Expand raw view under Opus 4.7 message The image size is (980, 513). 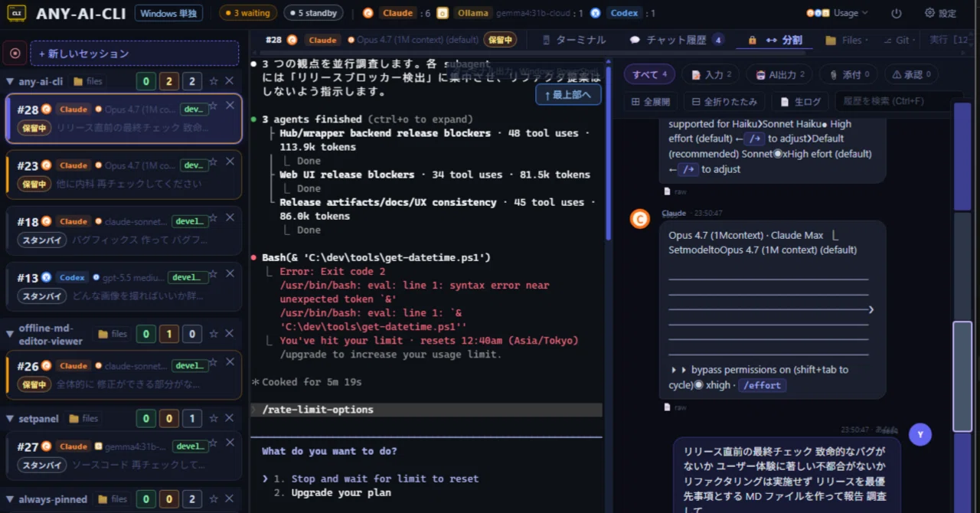[675, 407]
